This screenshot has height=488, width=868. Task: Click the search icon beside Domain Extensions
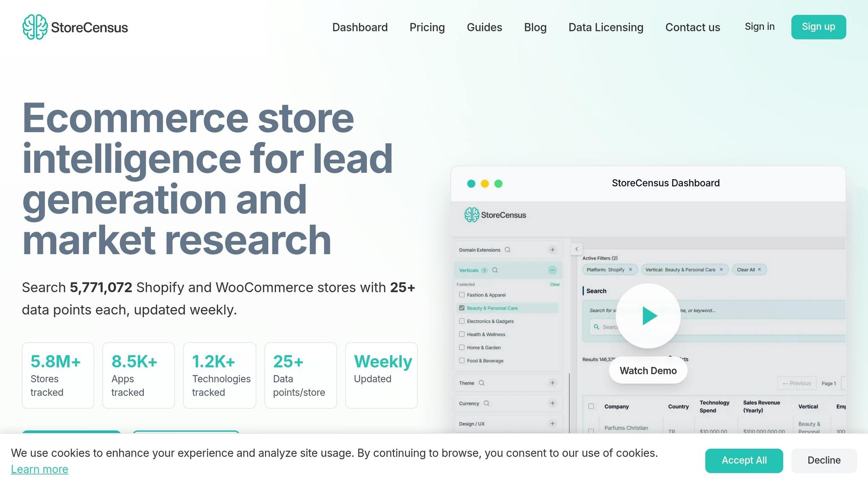[x=507, y=250]
